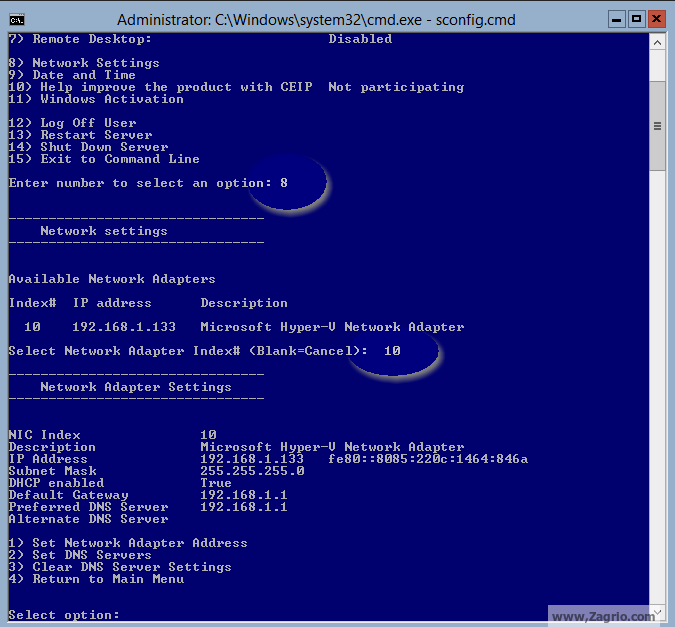Click the 'IP Address' row label in settings
The width and height of the screenshot is (675, 627).
[x=48, y=459]
